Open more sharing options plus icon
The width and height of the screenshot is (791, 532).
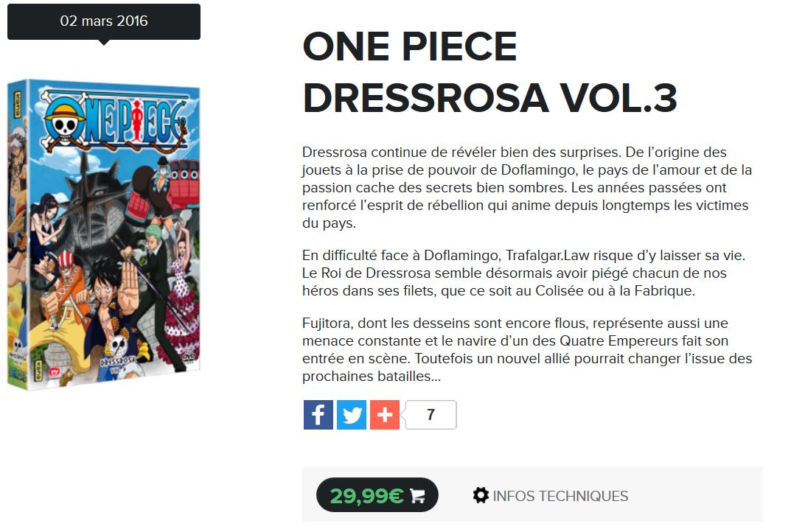(x=384, y=415)
